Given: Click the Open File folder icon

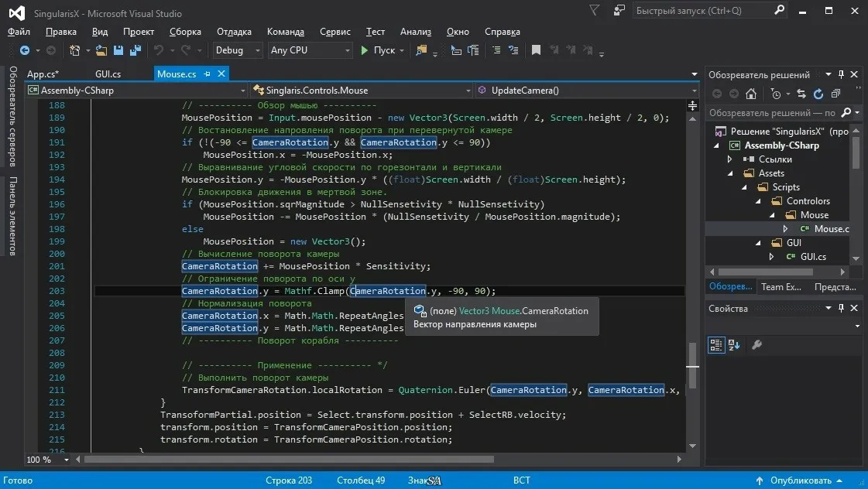Looking at the screenshot, I should [x=102, y=50].
